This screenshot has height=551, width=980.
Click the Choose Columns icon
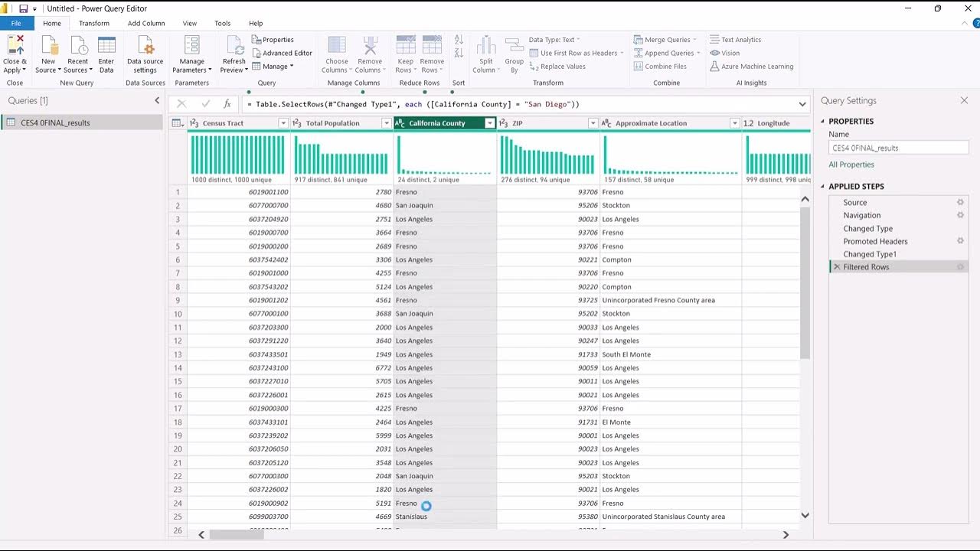[x=337, y=45]
